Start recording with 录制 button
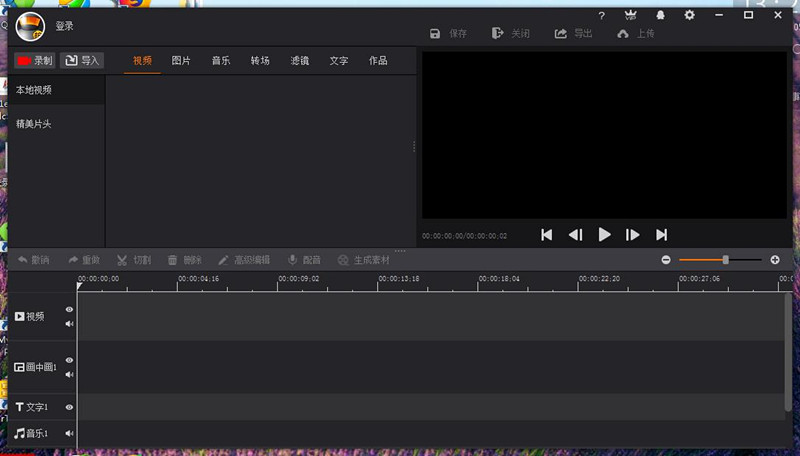The height and width of the screenshot is (456, 800). (35, 61)
